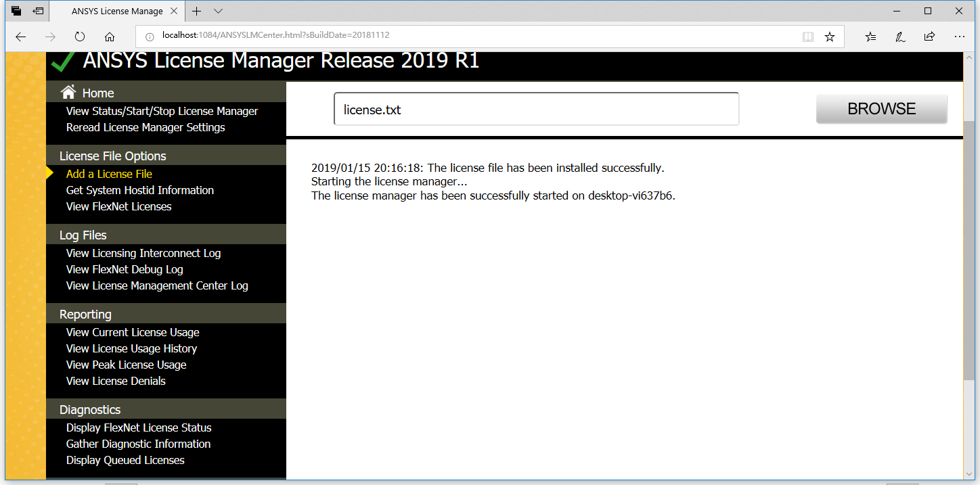Image resolution: width=980 pixels, height=485 pixels.
Task: Open View License Usage History
Action: 131,348
